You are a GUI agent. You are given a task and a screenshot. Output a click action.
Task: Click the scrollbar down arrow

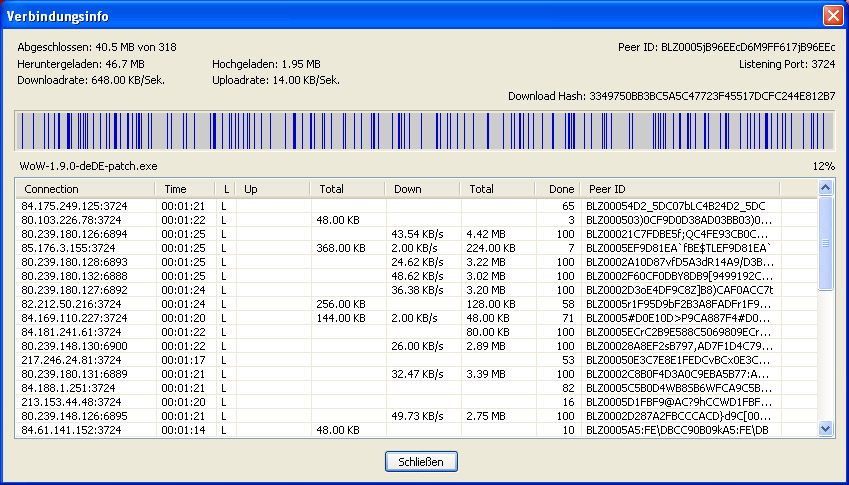(x=825, y=429)
